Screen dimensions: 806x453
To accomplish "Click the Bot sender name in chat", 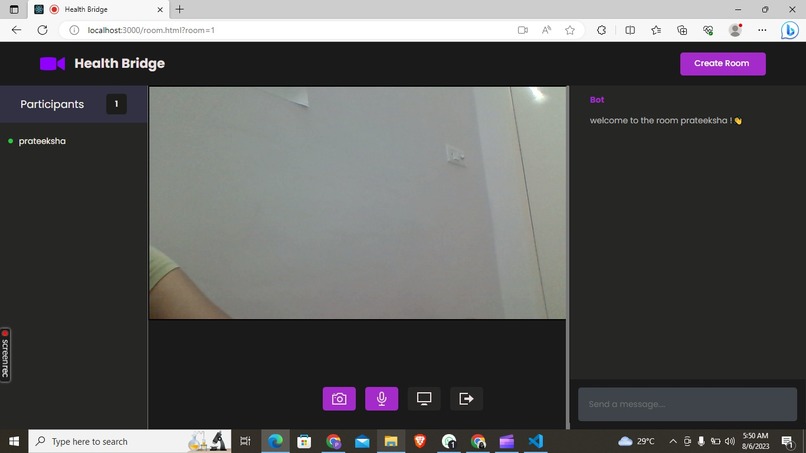I will pyautogui.click(x=597, y=100).
